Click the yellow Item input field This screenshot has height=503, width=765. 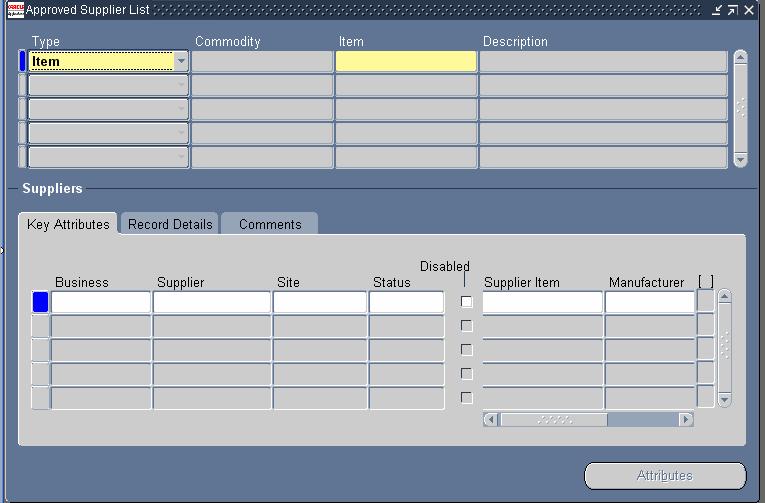click(x=406, y=62)
